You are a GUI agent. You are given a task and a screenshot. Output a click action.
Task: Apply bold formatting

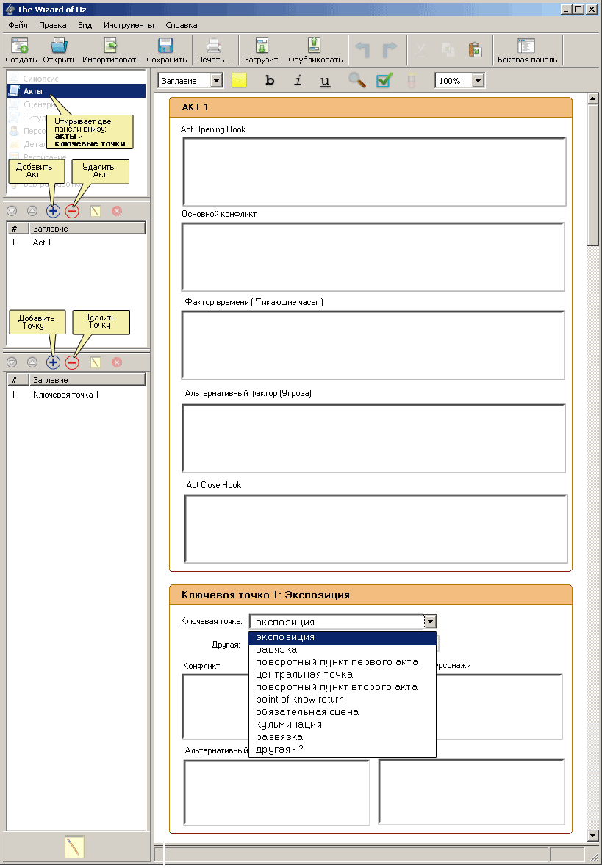[x=270, y=81]
